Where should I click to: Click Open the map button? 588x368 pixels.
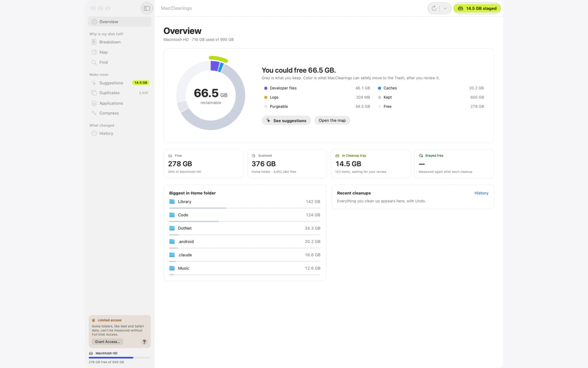[332, 121]
